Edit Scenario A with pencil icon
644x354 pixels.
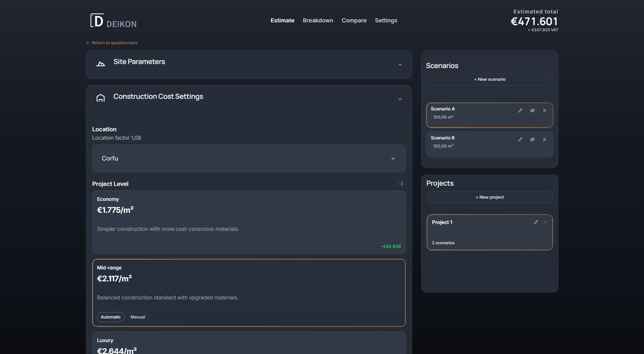click(520, 110)
